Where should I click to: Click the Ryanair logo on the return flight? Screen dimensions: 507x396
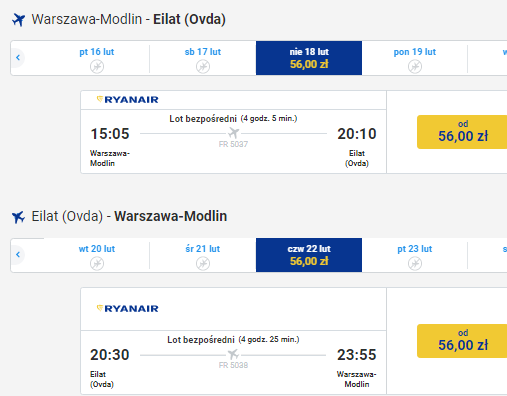pos(127,308)
